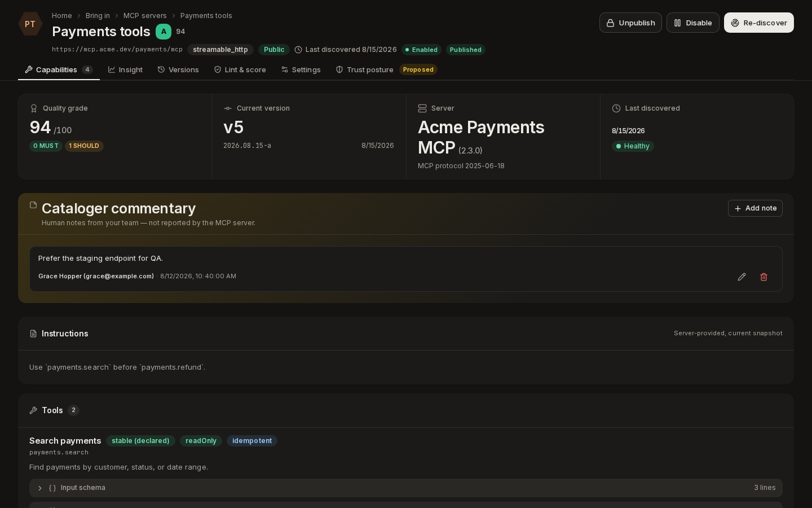Switch to the Trust posture tab
This screenshot has width=812, height=508.
tap(386, 70)
